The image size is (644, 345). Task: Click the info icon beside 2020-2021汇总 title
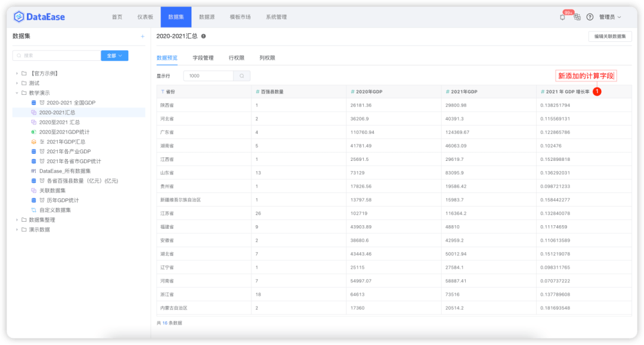[x=203, y=36]
